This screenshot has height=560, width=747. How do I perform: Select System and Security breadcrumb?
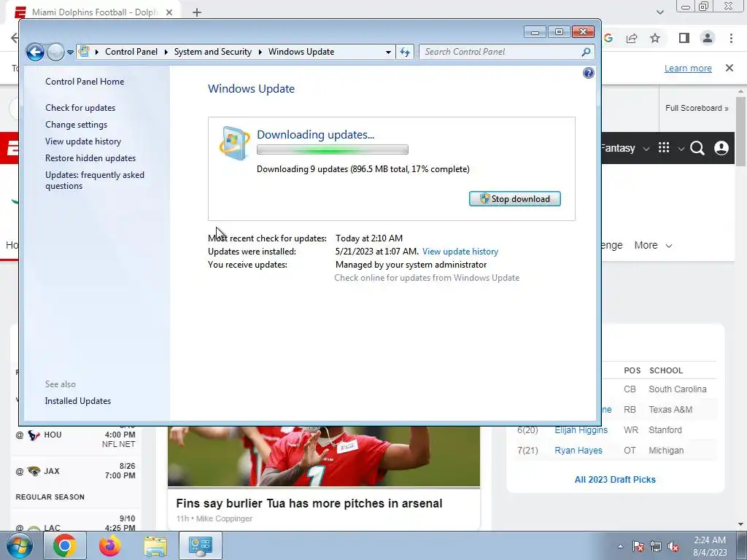[x=212, y=52]
